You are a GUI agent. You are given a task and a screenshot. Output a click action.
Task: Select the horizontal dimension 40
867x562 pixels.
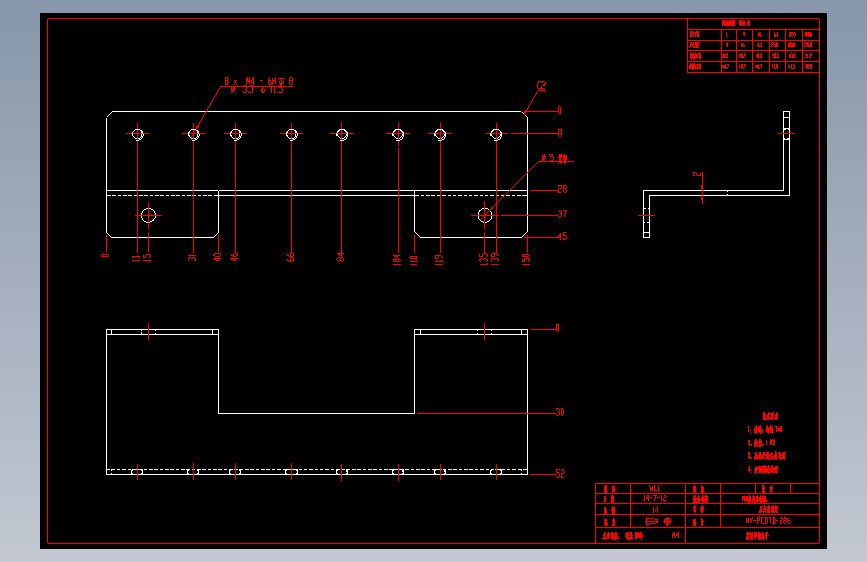217,257
